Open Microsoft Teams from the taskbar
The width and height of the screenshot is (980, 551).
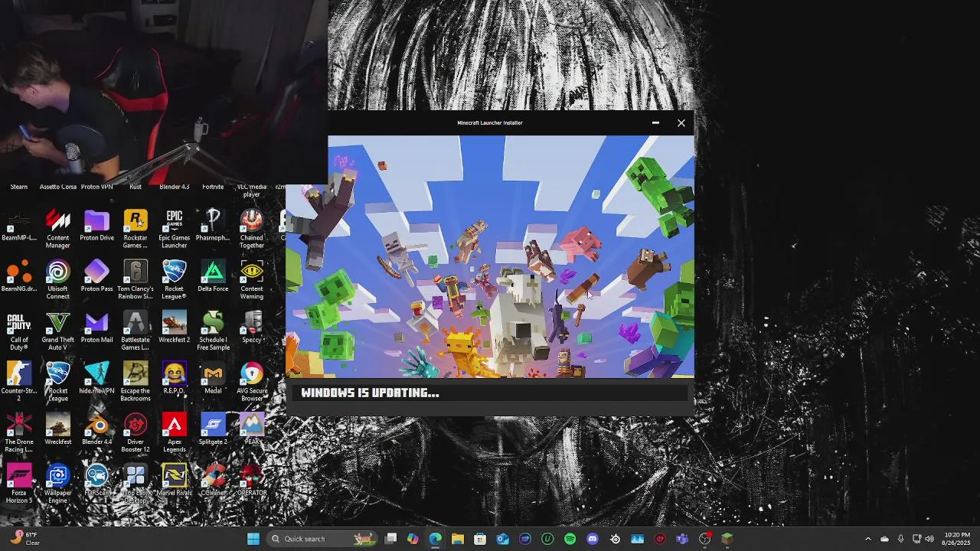pyautogui.click(x=682, y=539)
